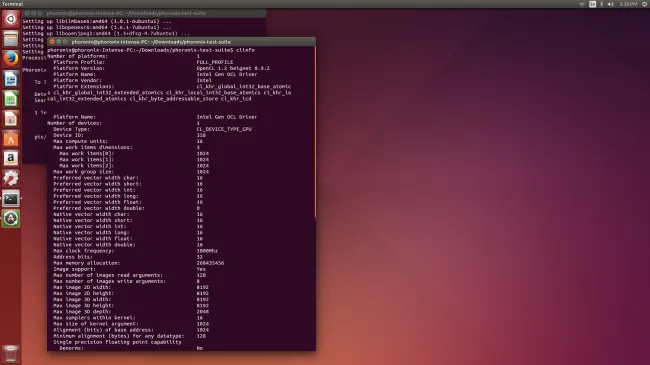650x365 pixels.
Task: Click the clinfo command prompt line
Action: [x=151, y=50]
